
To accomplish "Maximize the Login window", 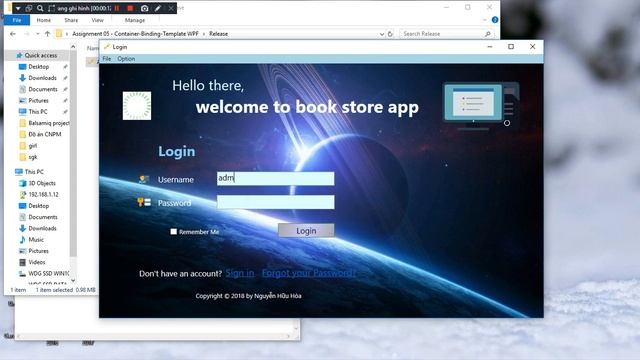I will (x=511, y=47).
